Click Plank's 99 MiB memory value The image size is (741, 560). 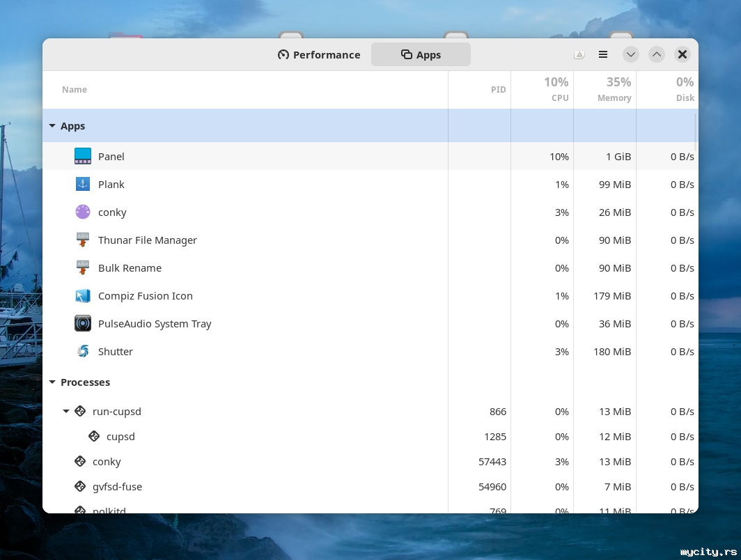(615, 185)
